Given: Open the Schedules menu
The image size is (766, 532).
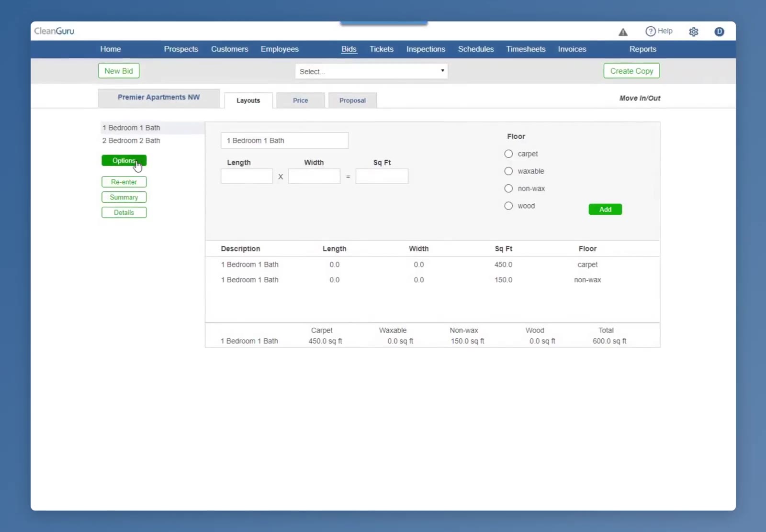Looking at the screenshot, I should click(x=476, y=49).
